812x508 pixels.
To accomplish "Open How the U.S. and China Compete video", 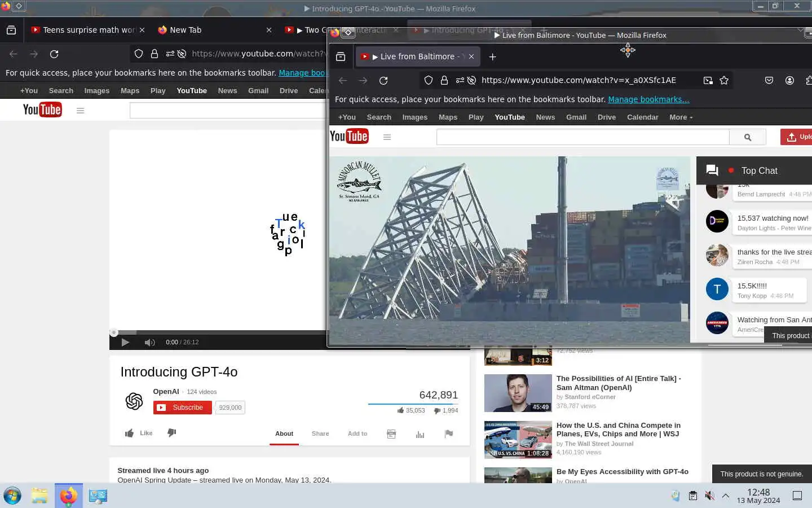I will [619, 430].
